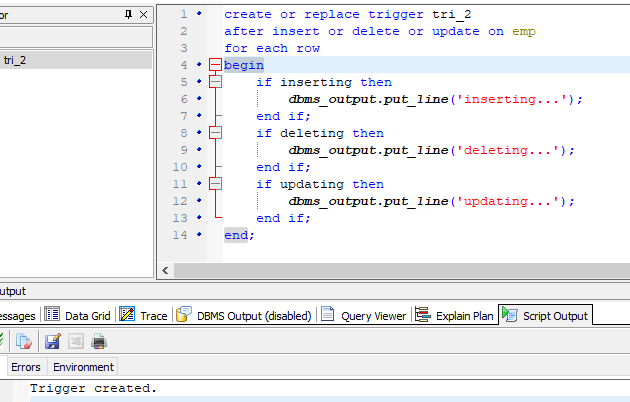Click the breakpoint dot on line 14
The image size is (630, 402).
(199, 234)
